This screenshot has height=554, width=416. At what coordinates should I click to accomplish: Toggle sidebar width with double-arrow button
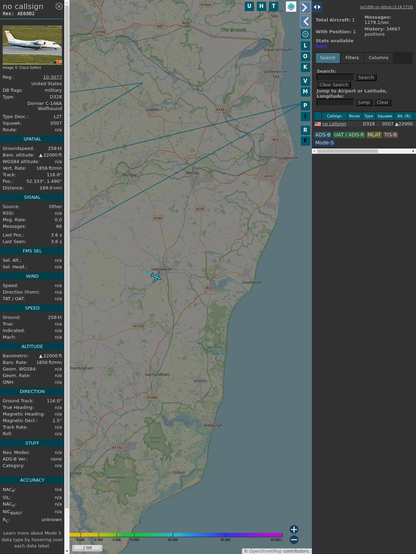click(x=317, y=7)
